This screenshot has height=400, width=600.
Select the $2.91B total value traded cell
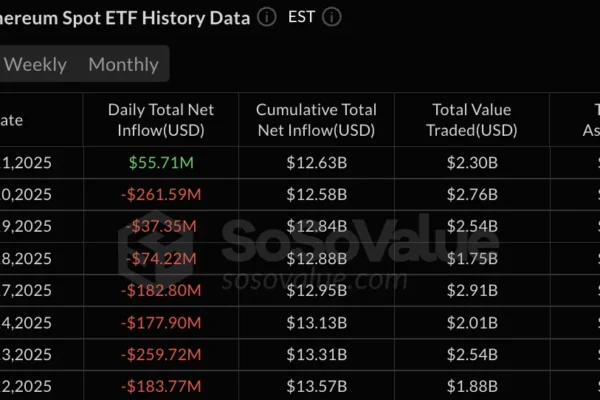[x=472, y=290]
